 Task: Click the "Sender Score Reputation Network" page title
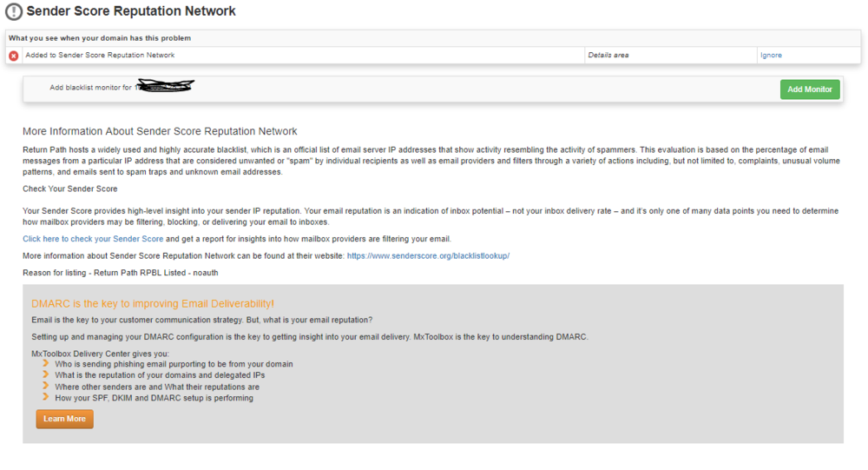click(x=131, y=12)
